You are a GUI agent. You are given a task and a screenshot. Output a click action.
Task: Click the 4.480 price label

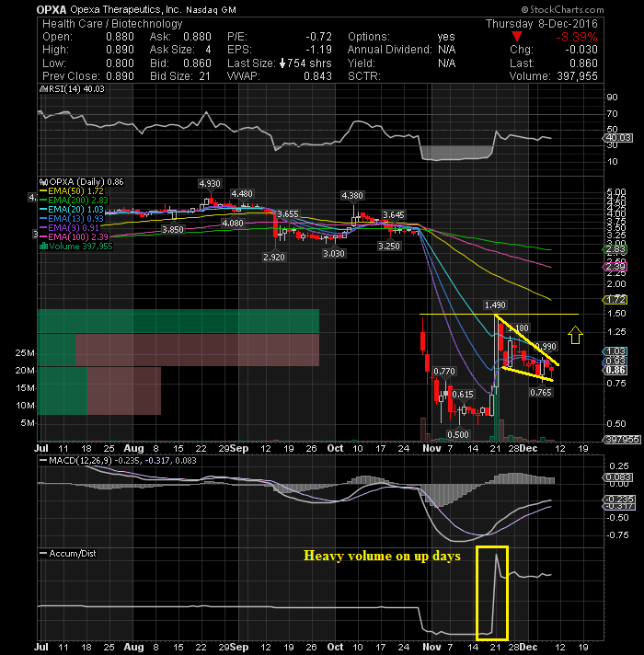point(242,194)
